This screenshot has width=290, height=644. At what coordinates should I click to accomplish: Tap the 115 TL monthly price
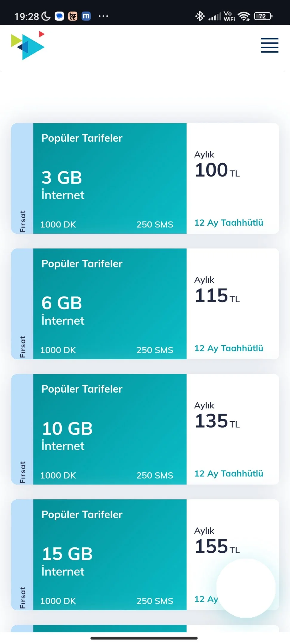coord(217,295)
